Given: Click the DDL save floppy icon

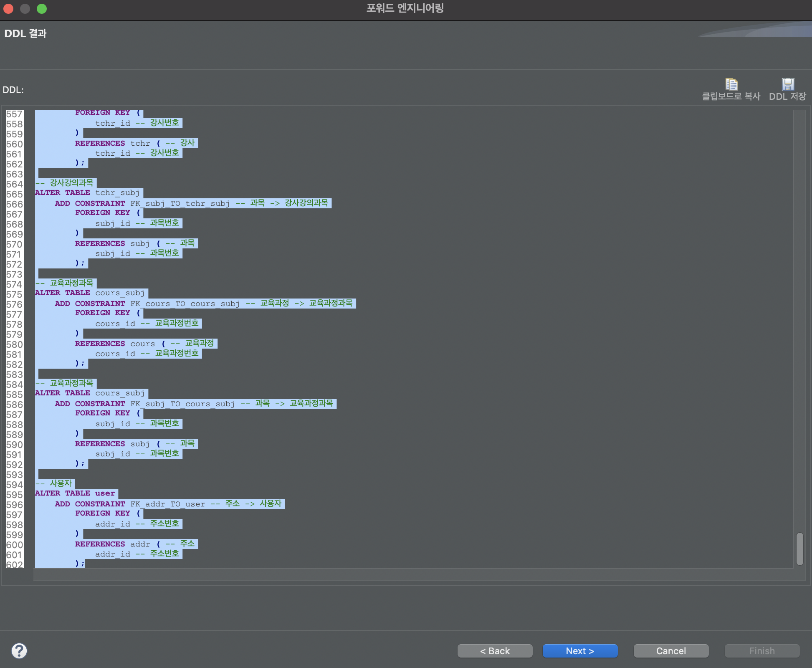Looking at the screenshot, I should pos(787,85).
